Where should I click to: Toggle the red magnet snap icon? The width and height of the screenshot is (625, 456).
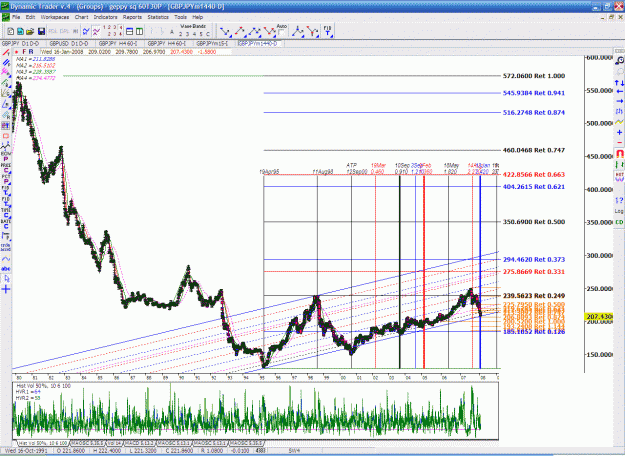(619, 153)
